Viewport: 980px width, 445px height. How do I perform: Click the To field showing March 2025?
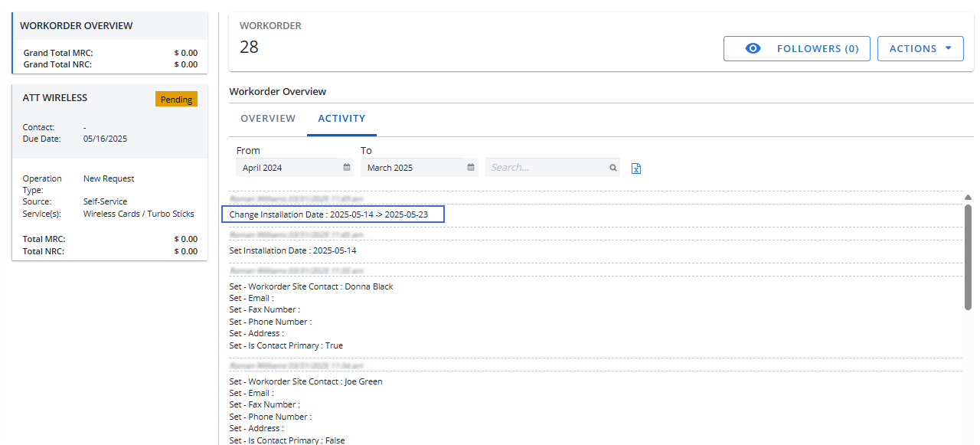click(412, 168)
